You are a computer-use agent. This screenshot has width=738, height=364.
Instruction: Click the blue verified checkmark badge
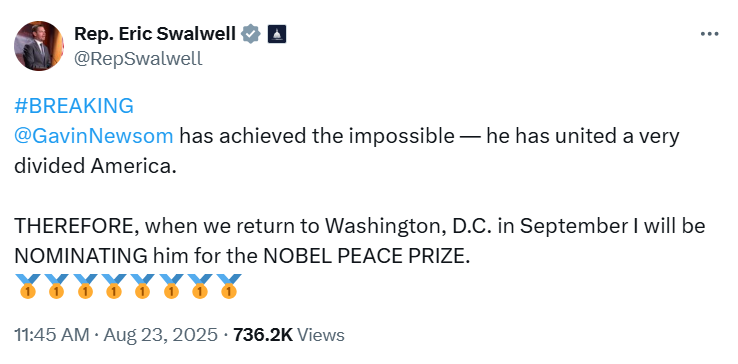[x=251, y=34]
